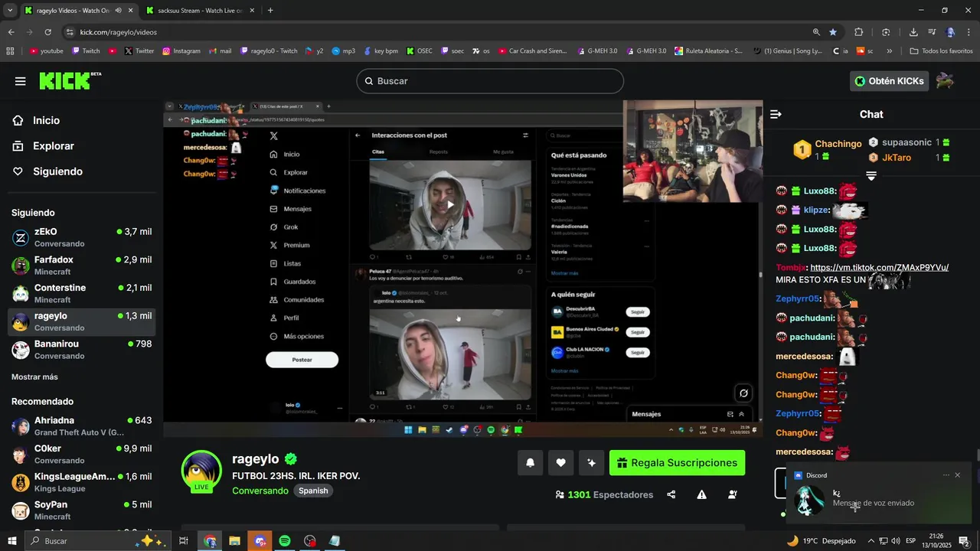Click the heart follow icon

(560, 462)
